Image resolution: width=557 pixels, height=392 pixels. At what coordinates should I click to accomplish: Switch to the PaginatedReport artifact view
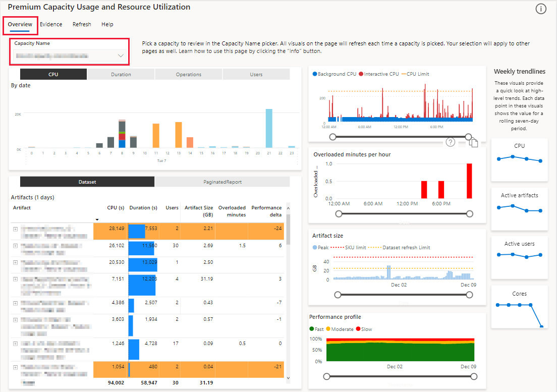tap(222, 181)
